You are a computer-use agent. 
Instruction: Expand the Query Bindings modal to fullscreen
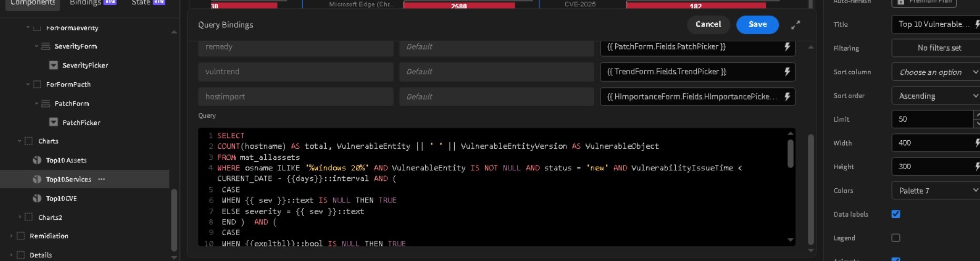(795, 25)
